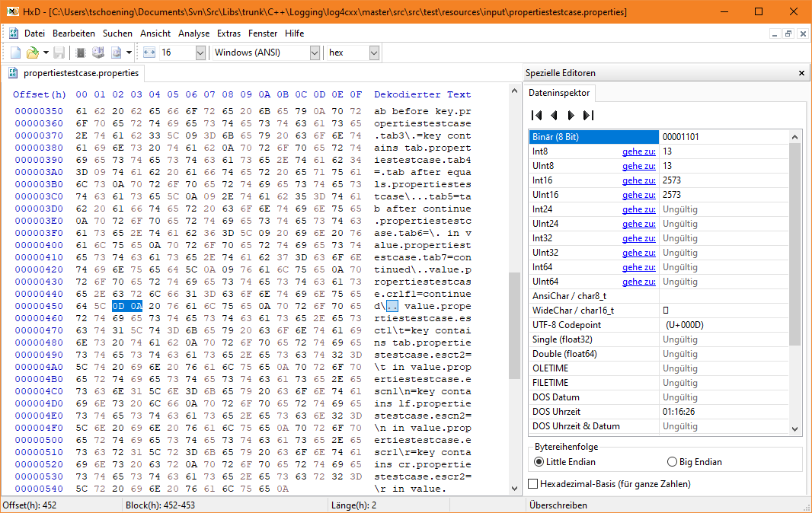Image resolution: width=812 pixels, height=513 pixels.
Task: Open a disk with the drive icon
Action: 98,53
